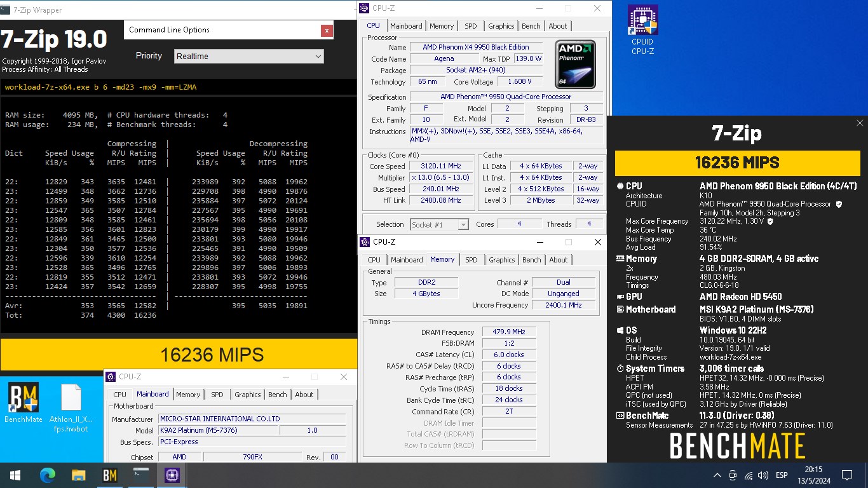
Task: Click the 16236 MIPS result bar in 7-Zip Wrapper
Action: (x=179, y=355)
